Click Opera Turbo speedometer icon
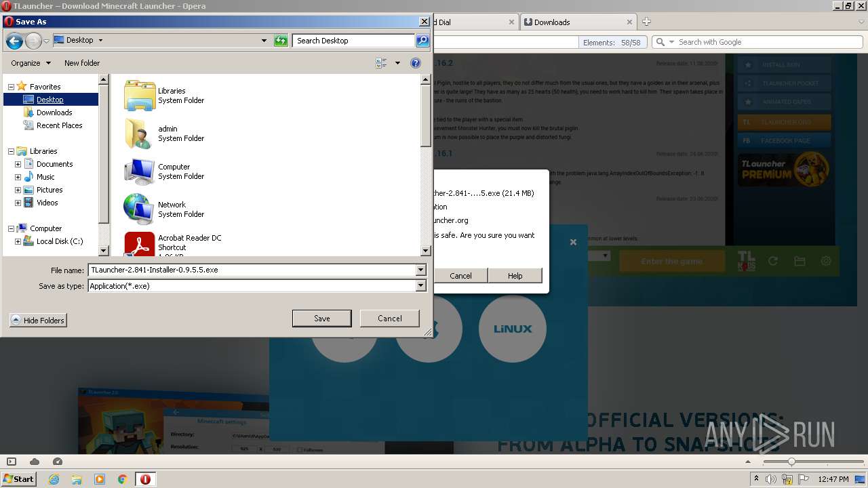Viewport: 868px width, 488px height. pos(58,462)
